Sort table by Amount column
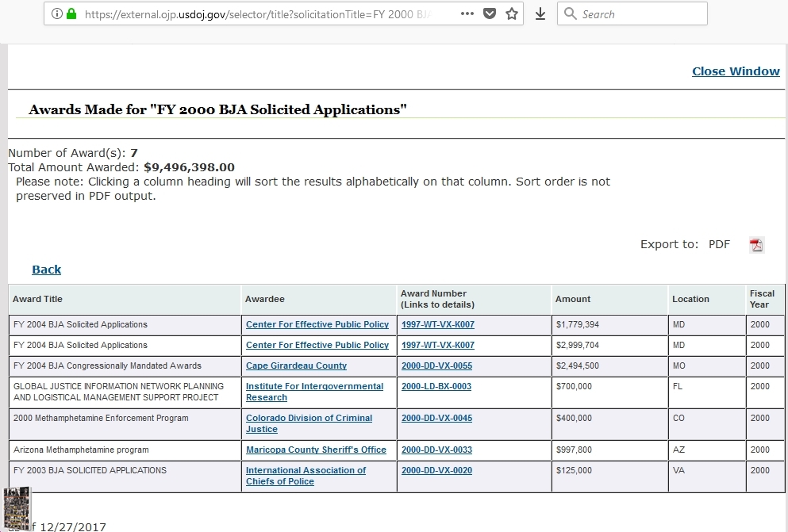This screenshot has width=788, height=532. tap(573, 299)
